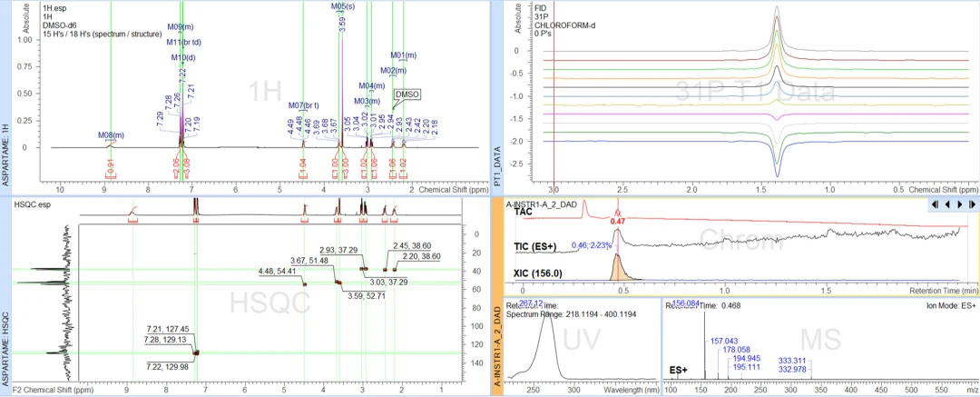Select multiplet label M09(m)
Image resolution: width=980 pixels, height=397 pixels.
(180, 27)
